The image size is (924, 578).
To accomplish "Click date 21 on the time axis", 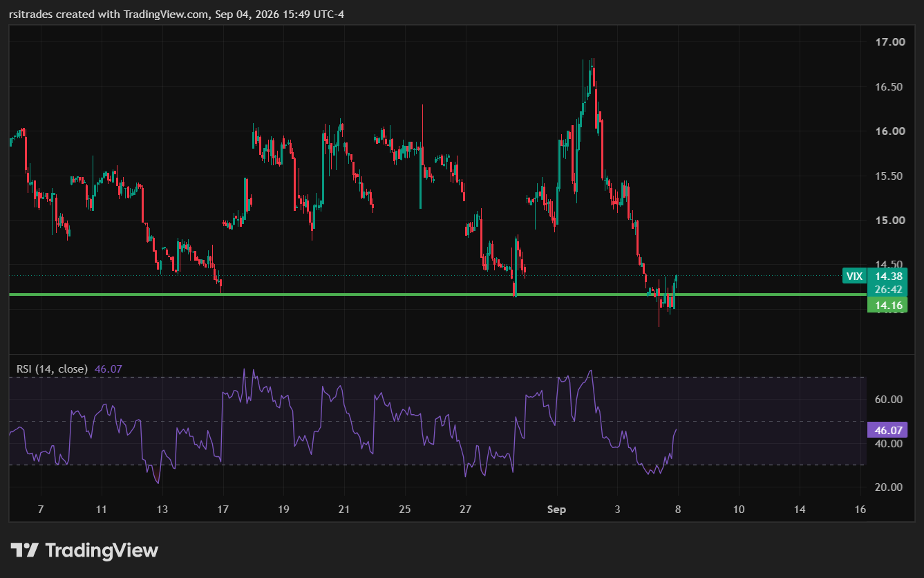I will point(344,510).
